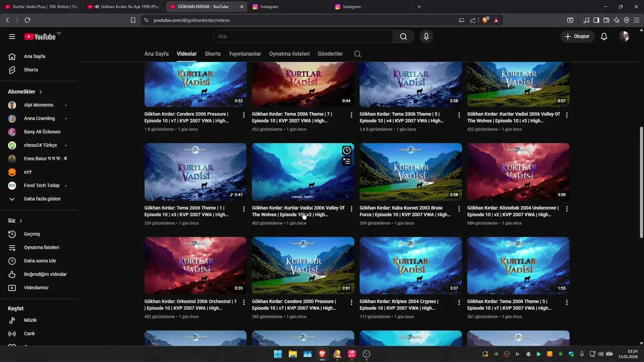Open options for Kaba Kuvvet 2003 video
This screenshot has height=362, width=644.
pos(459,209)
